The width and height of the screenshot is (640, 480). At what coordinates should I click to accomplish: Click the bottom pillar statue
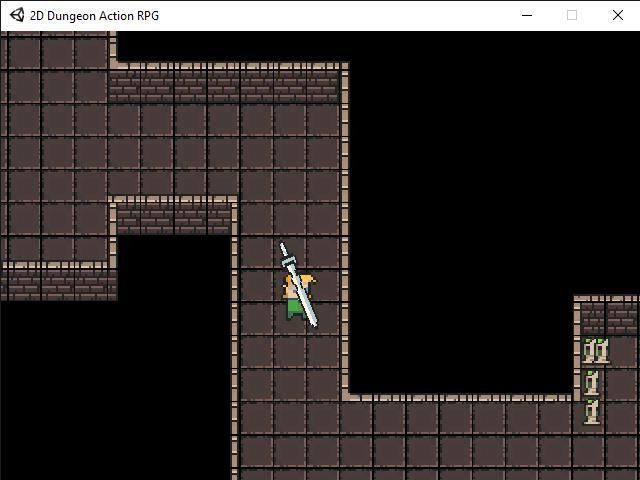(x=591, y=411)
